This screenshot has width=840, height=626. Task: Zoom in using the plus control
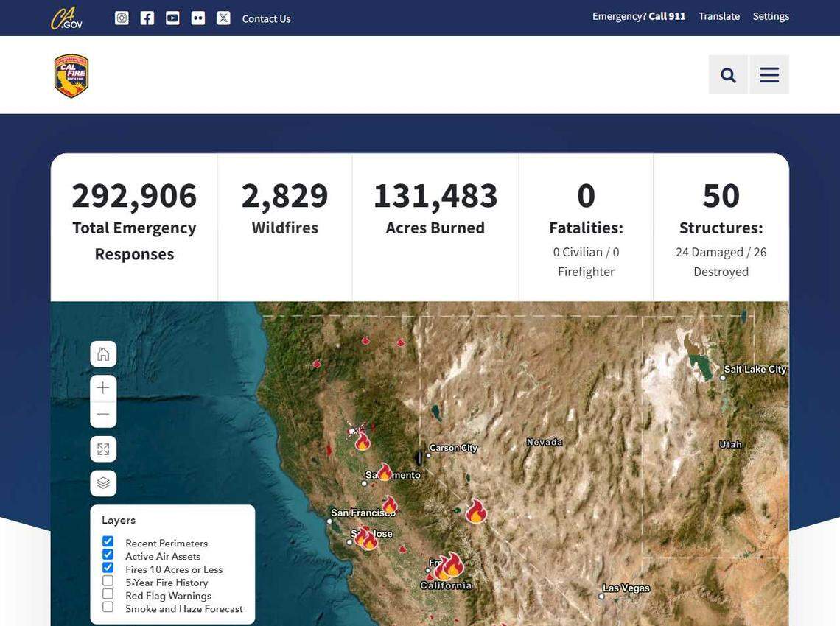[x=103, y=387]
